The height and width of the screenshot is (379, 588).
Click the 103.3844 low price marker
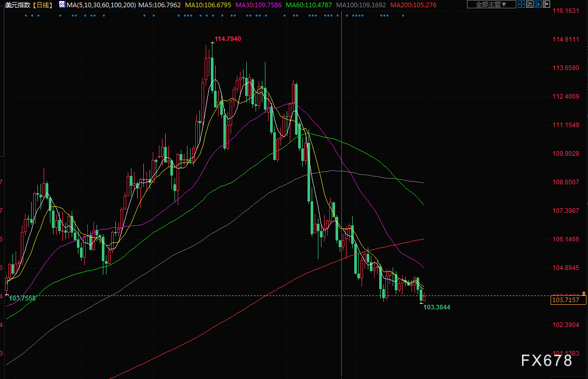point(436,307)
